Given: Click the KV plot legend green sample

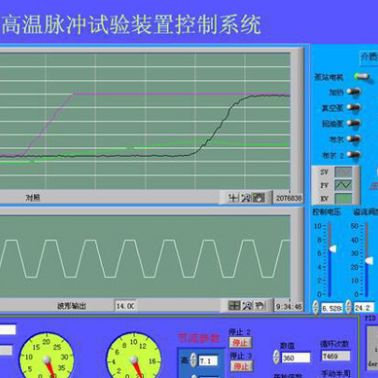Looking at the screenshot, I should point(343,199).
